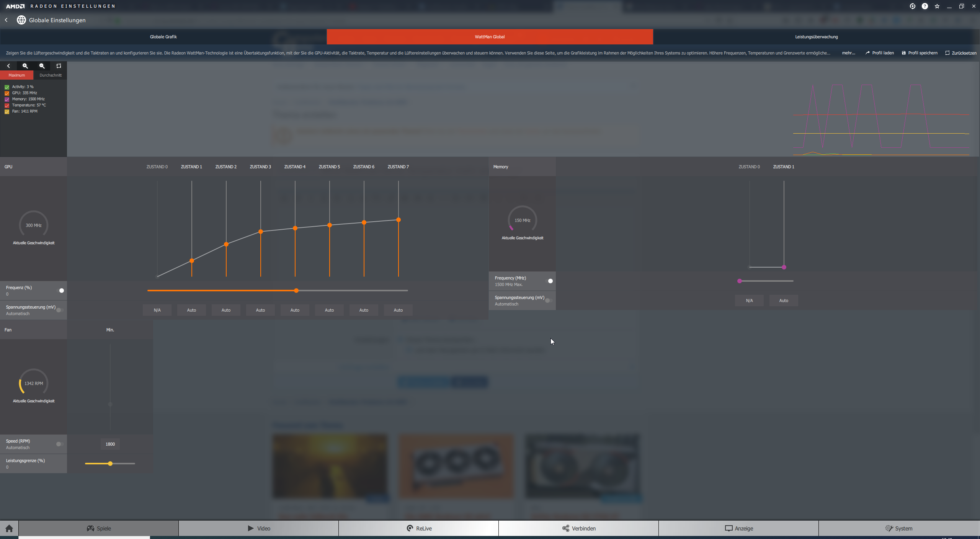Enable the Fan Speed (RPM) switch
This screenshot has width=980, height=539.
pyautogui.click(x=59, y=444)
